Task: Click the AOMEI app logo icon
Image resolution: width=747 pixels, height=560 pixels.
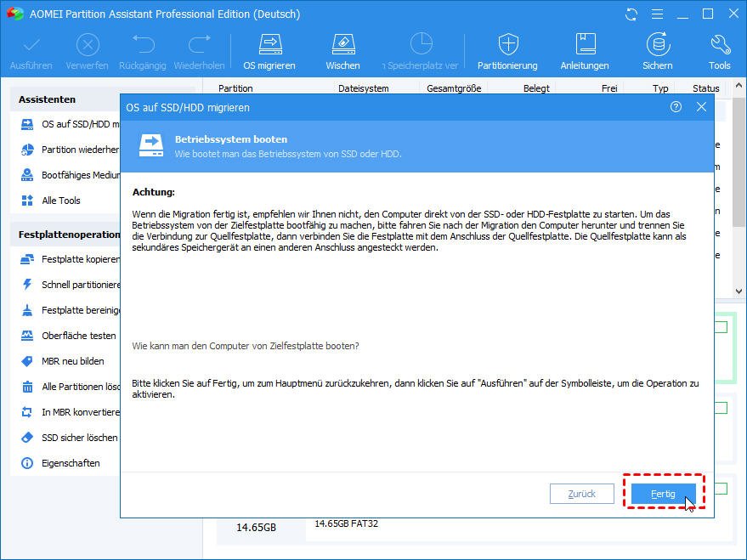Action: (x=14, y=14)
